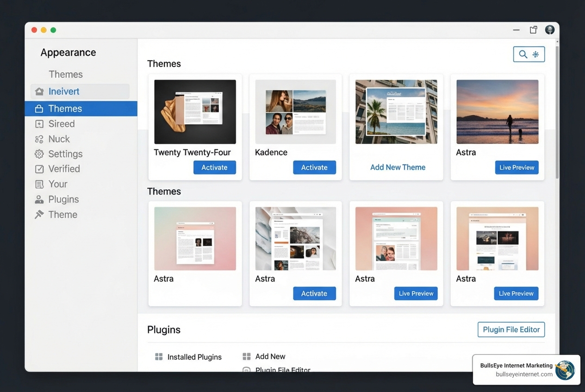Viewport: 585px width, 392px height.
Task: Click the grid icon beside Add New
Action: [247, 356]
